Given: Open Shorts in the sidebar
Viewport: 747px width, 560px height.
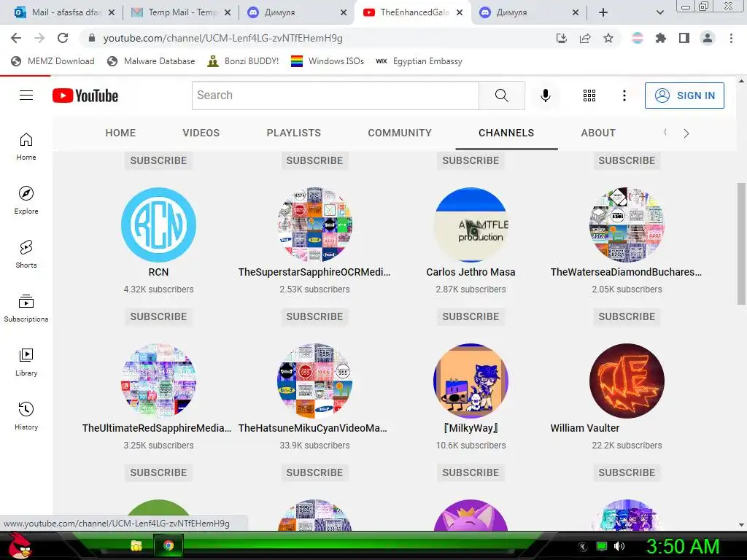Looking at the screenshot, I should pos(26,254).
